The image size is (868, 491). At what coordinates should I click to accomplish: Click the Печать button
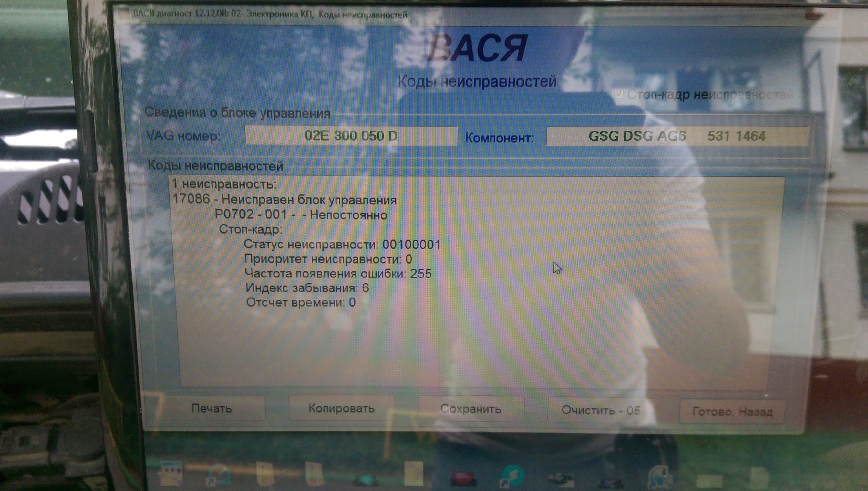point(212,408)
